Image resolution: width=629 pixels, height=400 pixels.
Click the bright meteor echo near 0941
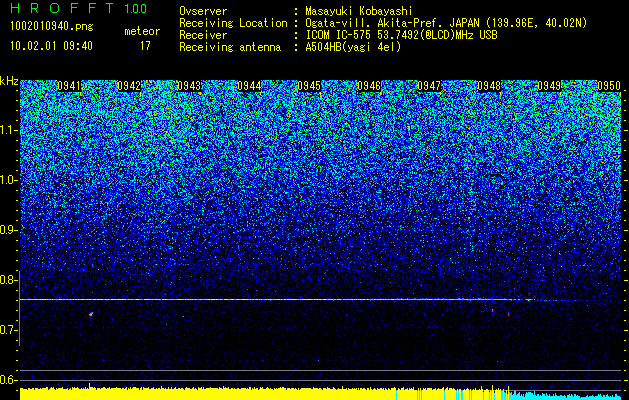pyautogui.click(x=91, y=314)
